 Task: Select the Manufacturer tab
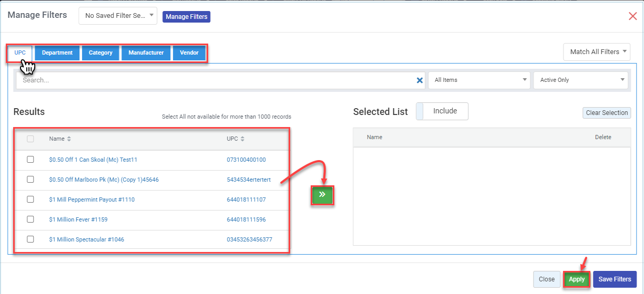146,53
